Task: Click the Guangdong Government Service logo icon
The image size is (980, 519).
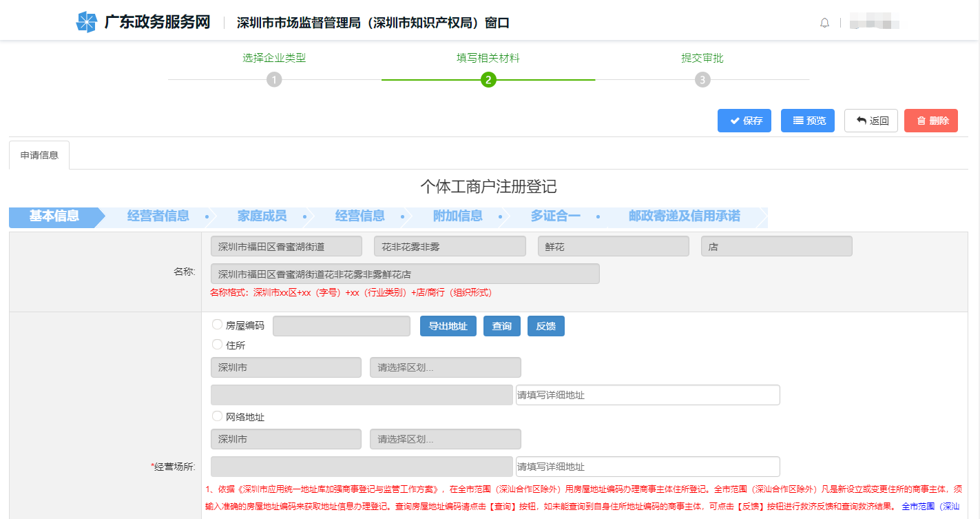Action: (87, 23)
